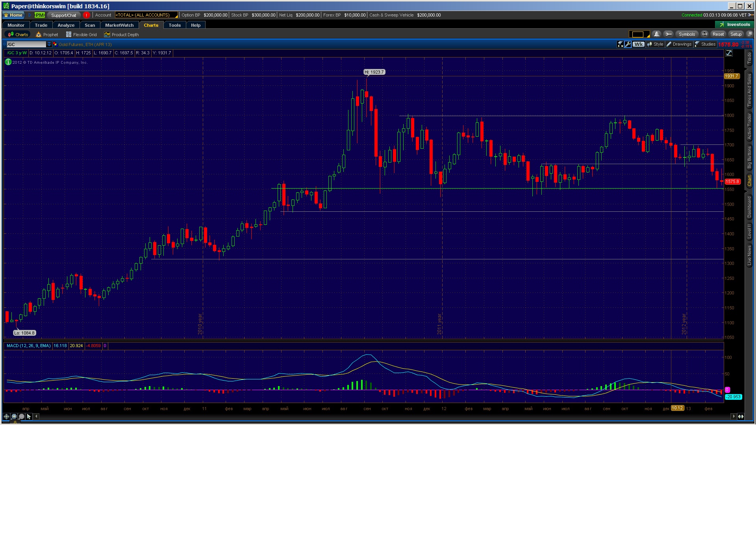Click the scroll-left arrow at chart bottom

[36, 416]
